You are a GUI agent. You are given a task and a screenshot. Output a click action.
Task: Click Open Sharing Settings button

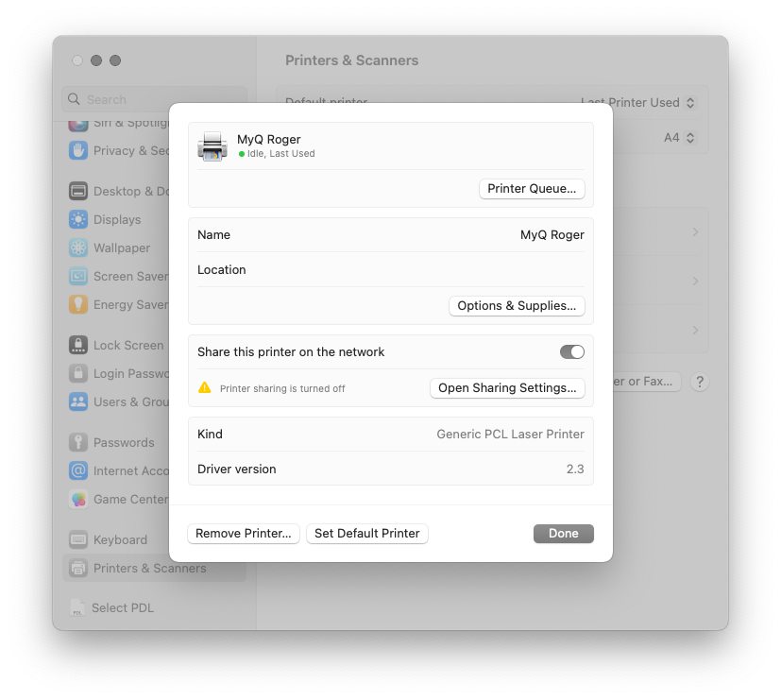pos(507,387)
